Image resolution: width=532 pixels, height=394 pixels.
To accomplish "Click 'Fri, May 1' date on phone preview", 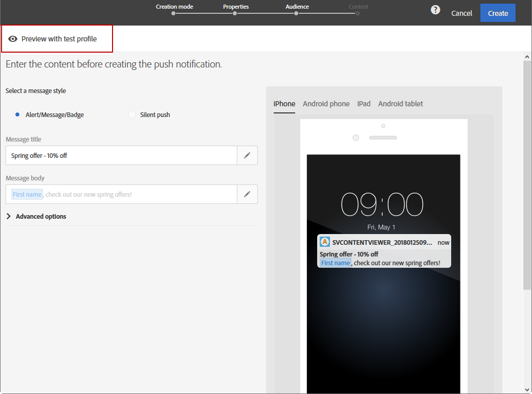I will (381, 227).
